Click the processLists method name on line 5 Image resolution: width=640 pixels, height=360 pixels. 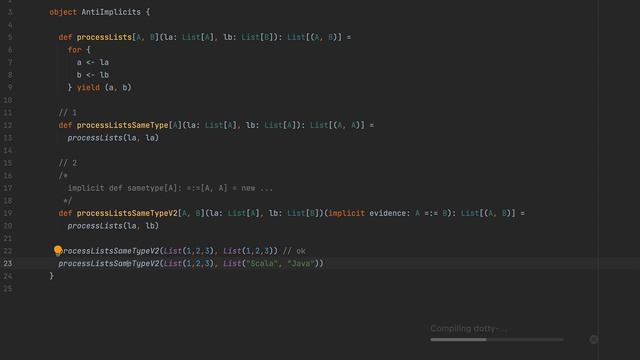[104, 37]
